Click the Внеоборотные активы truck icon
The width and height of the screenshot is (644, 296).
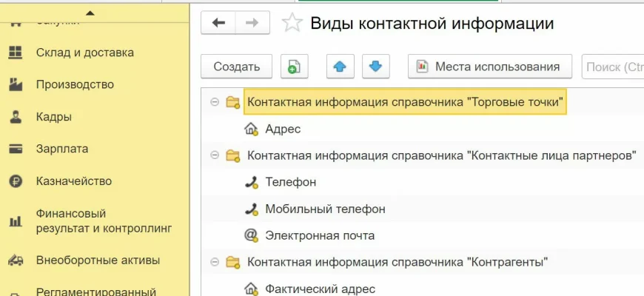[15, 260]
